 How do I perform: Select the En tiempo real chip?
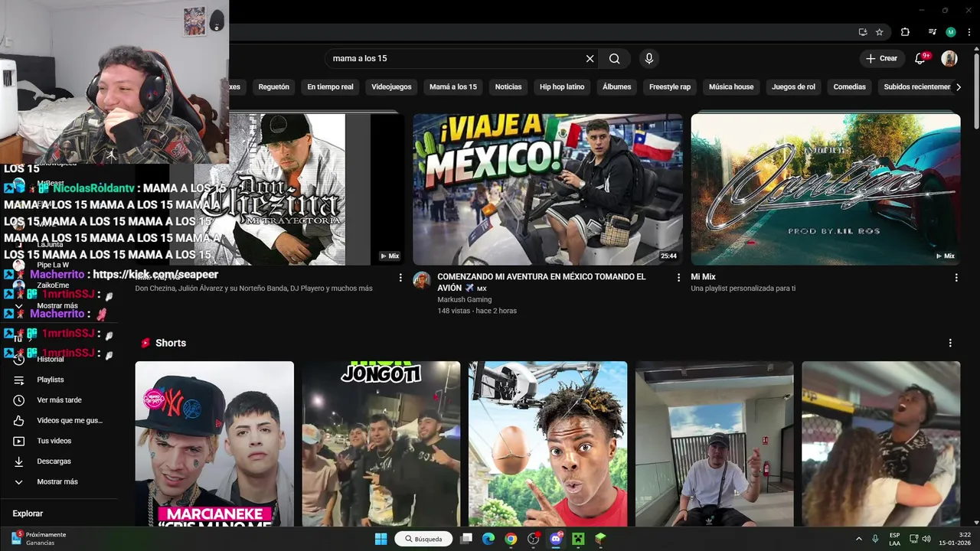pyautogui.click(x=330, y=87)
